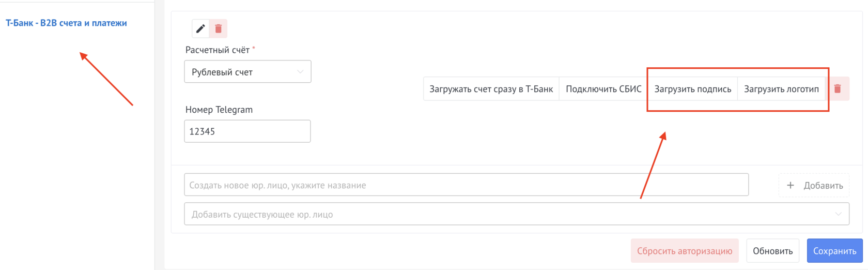Click the chevron arrow in Рублевый счет field

coord(300,72)
